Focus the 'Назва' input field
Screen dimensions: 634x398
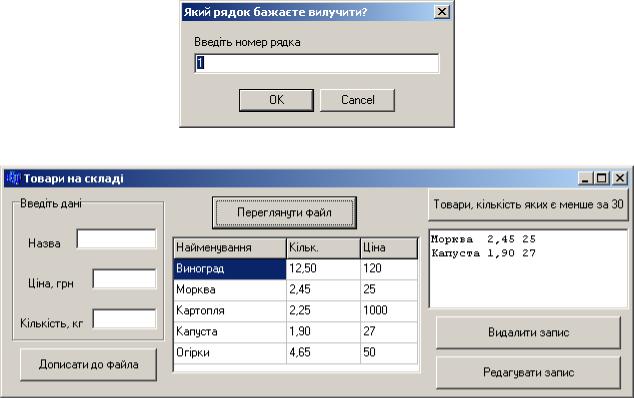pos(116,239)
